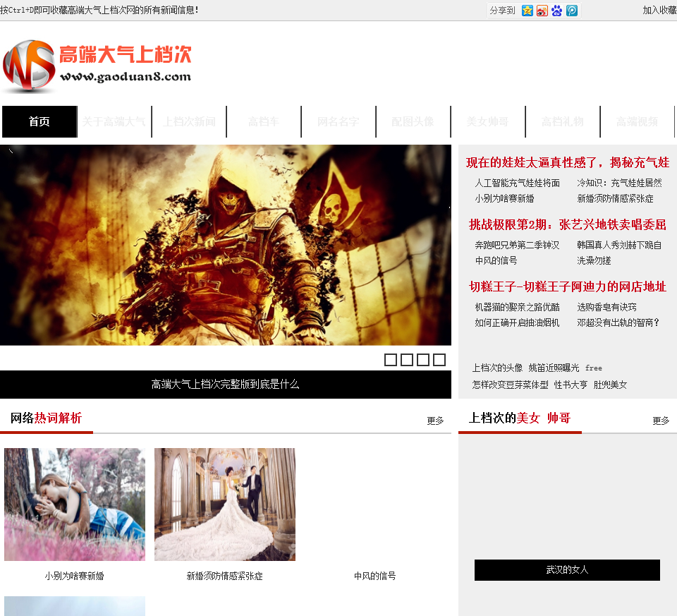Open the 网名名字 menu item
This screenshot has width=677, height=616.
[338, 121]
